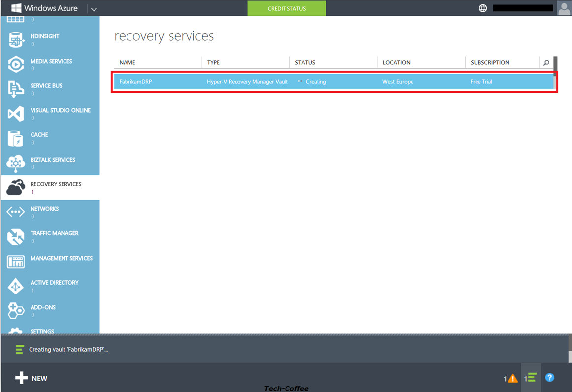Sort by the NAME column header

coord(127,63)
